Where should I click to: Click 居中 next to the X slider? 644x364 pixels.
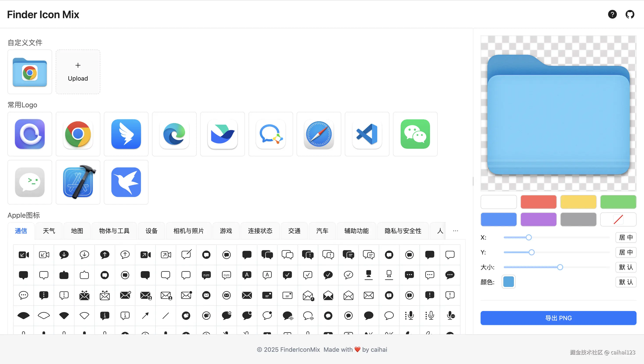point(626,237)
